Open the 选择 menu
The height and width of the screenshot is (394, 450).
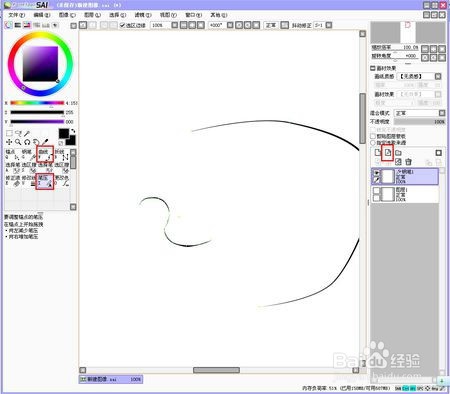118,15
